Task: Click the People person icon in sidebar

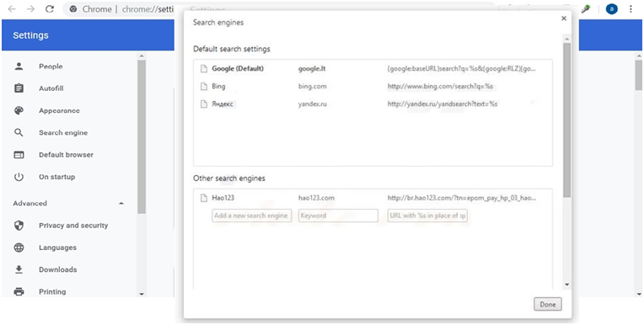Action: 19,66
